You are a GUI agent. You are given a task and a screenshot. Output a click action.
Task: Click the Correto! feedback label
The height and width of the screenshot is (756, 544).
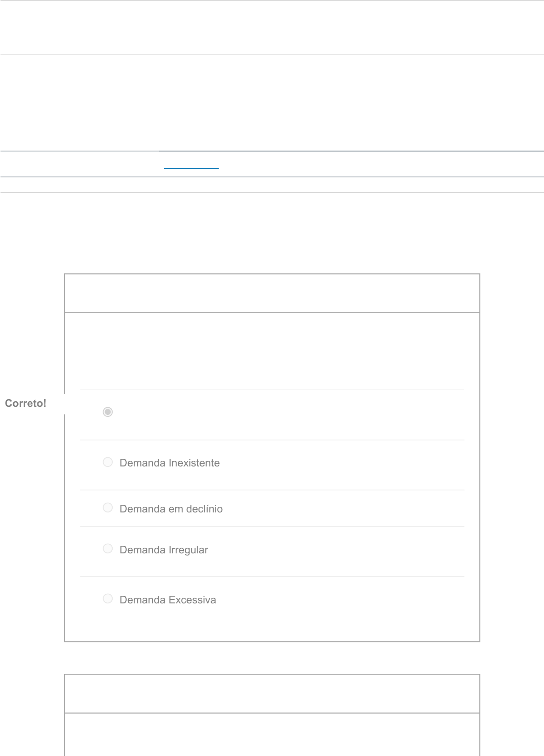tap(26, 403)
